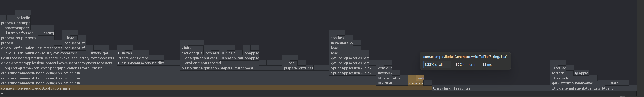Select the highlighted generate frame
The width and height of the screenshot is (644, 97).
pyautogui.click(x=416, y=83)
